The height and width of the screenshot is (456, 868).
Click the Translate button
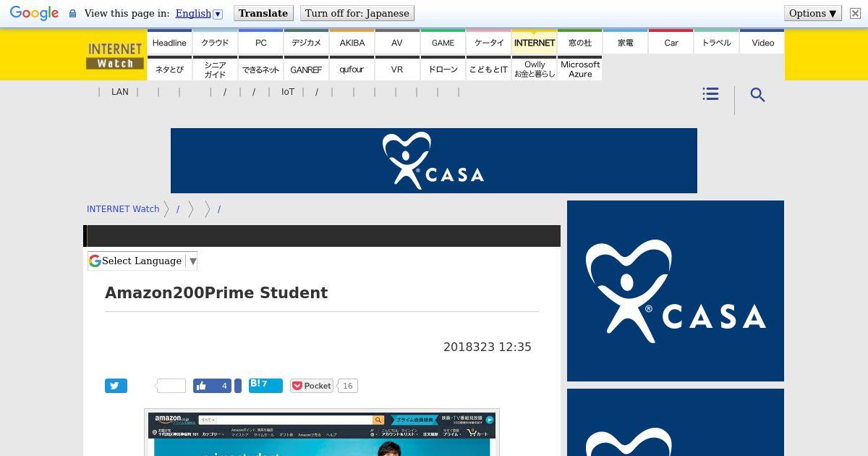click(x=263, y=13)
